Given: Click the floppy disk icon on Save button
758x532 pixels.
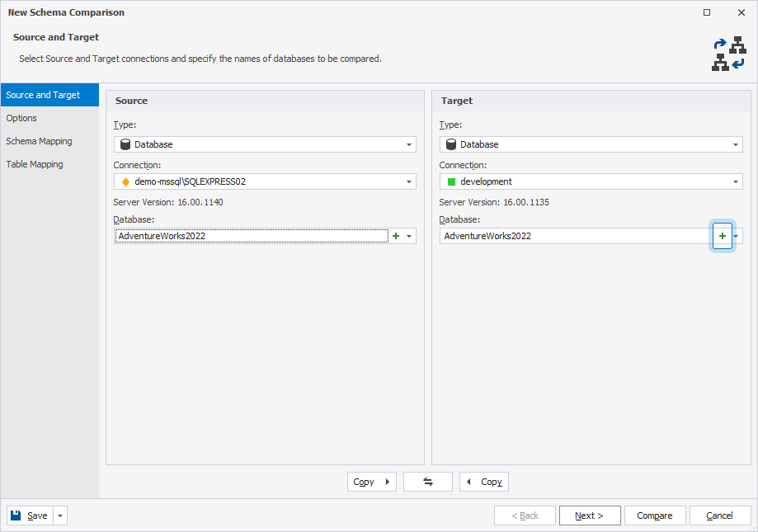Looking at the screenshot, I should [14, 515].
